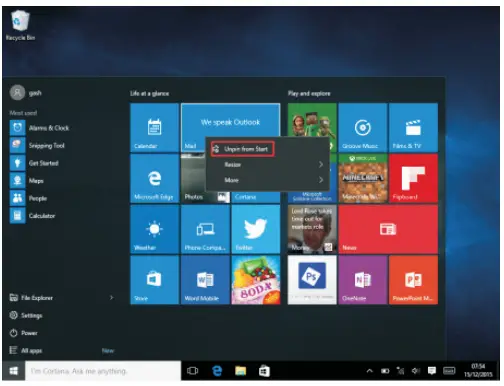Launch Calculator from Most used
This screenshot has height=386, width=504.
pos(33,216)
